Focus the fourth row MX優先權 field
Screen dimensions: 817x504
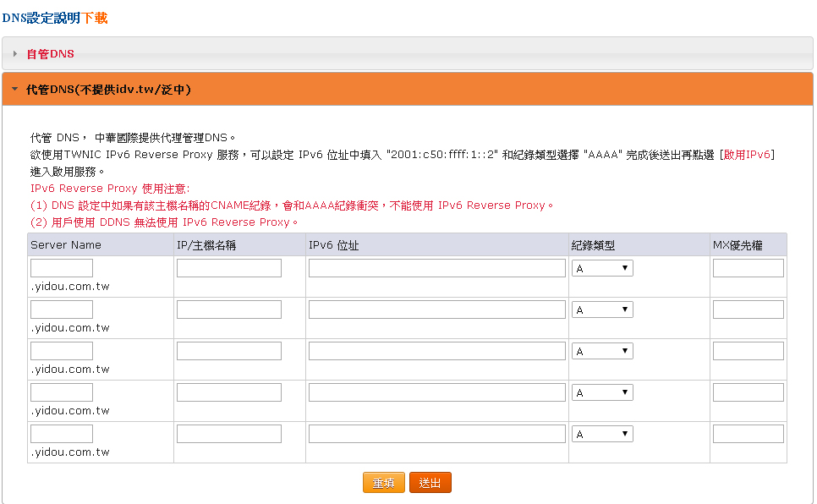coord(748,392)
